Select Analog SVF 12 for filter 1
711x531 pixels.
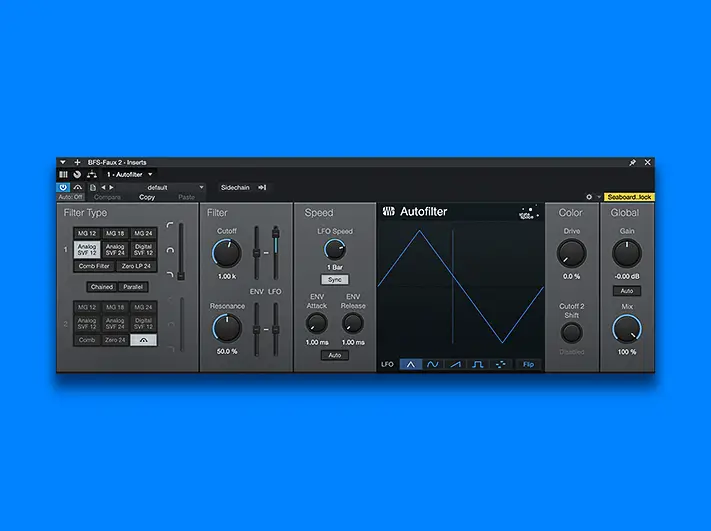(x=87, y=249)
